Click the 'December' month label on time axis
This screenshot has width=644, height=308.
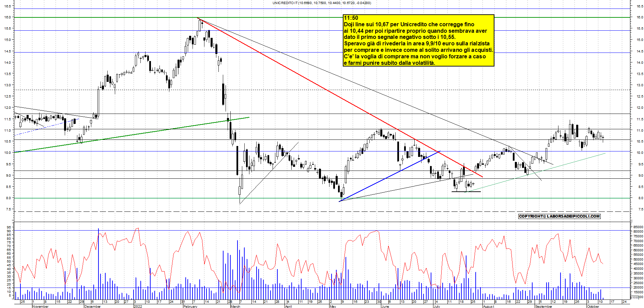click(93, 306)
